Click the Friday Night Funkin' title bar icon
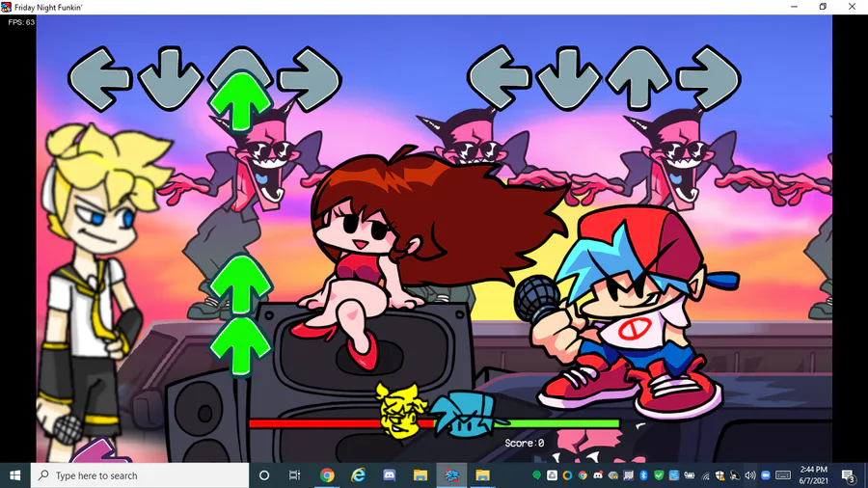This screenshot has width=868, height=488. (x=6, y=7)
